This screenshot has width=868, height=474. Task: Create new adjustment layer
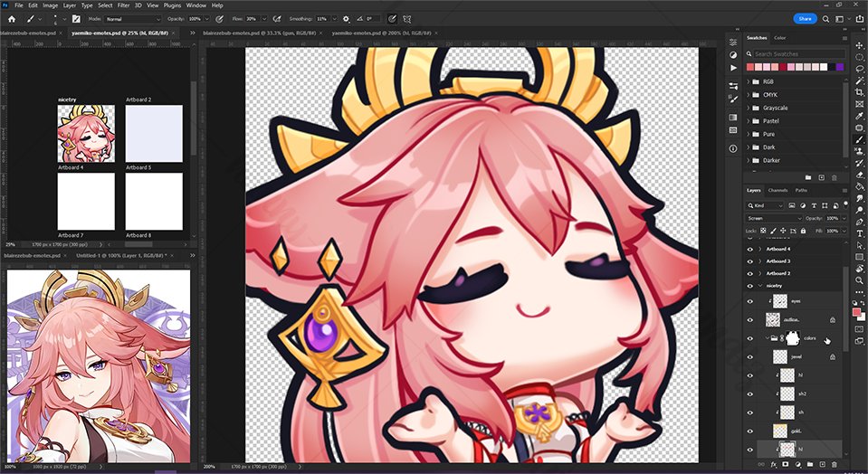[x=797, y=464]
